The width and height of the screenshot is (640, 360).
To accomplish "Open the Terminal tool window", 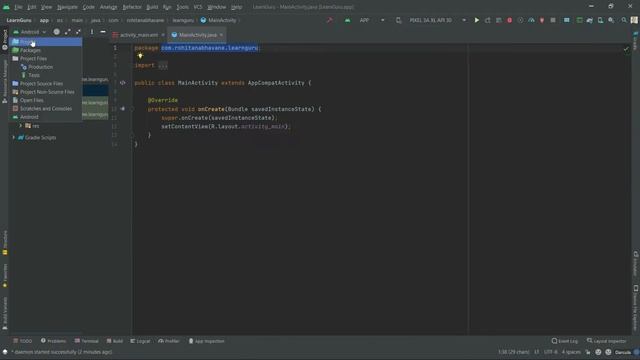I will coord(87,341).
